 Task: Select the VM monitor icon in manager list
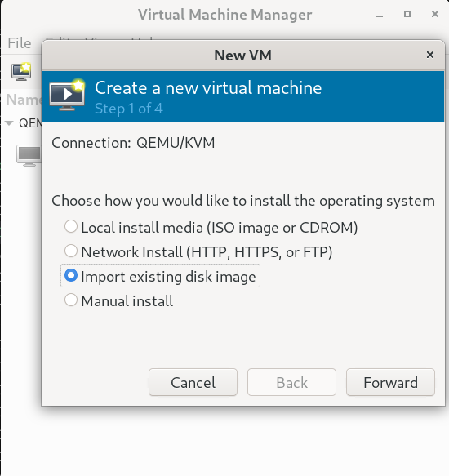click(x=29, y=156)
